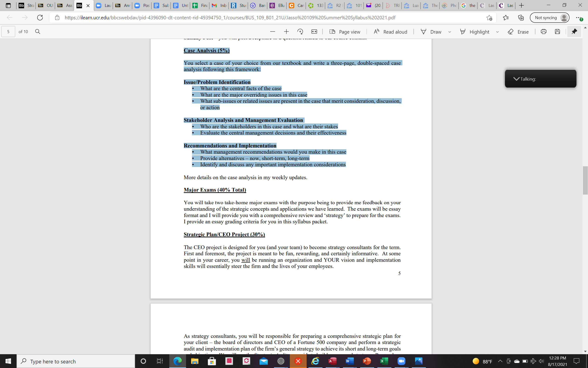Viewport: 588px width, 368px height.
Task: Switch to the 'Stra' Blackboard tab
Action: pyautogui.click(x=26, y=5)
